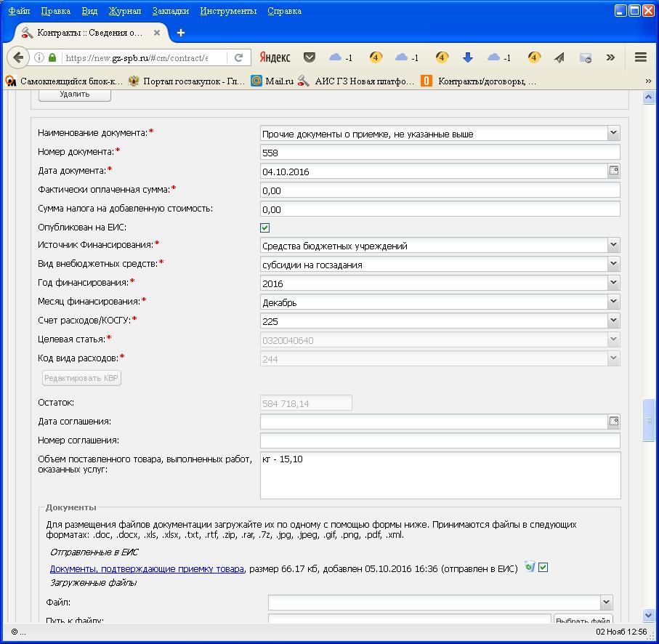The width and height of the screenshot is (659, 644).
Task: Expand the Источник Финансирования dropdown
Action: [614, 245]
